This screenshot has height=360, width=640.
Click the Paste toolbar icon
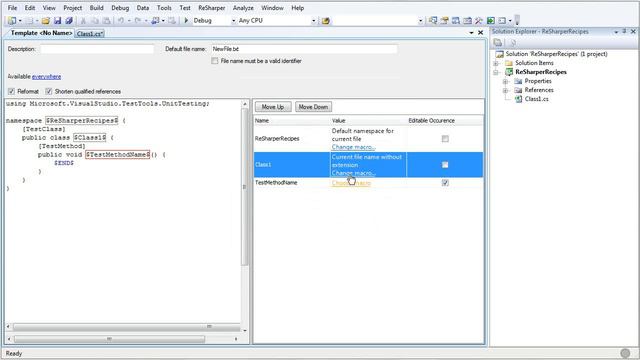click(107, 20)
